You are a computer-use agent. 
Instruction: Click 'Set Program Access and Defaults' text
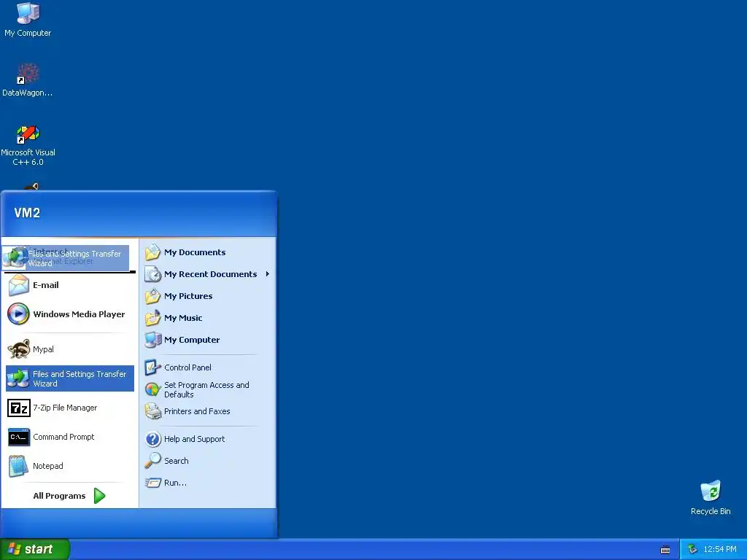click(x=206, y=389)
